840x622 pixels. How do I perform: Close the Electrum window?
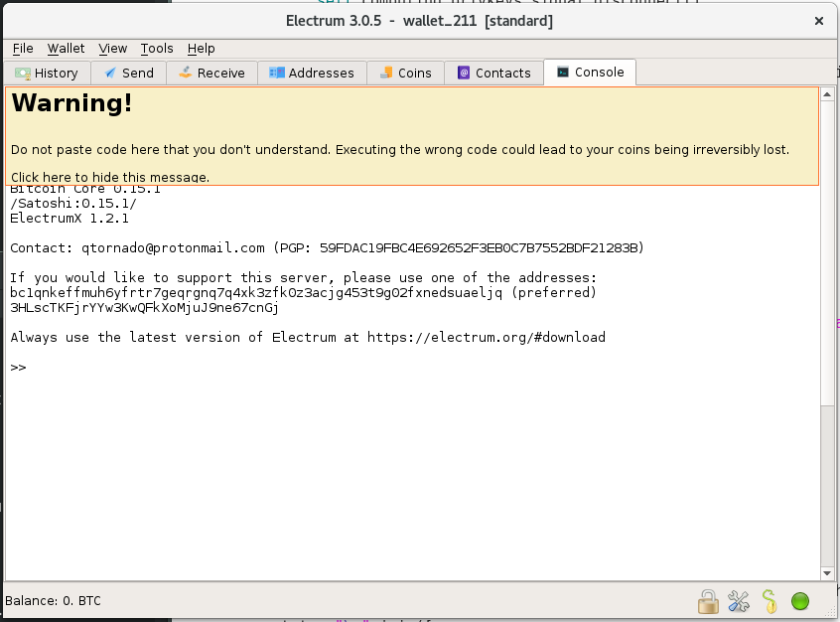tap(818, 21)
